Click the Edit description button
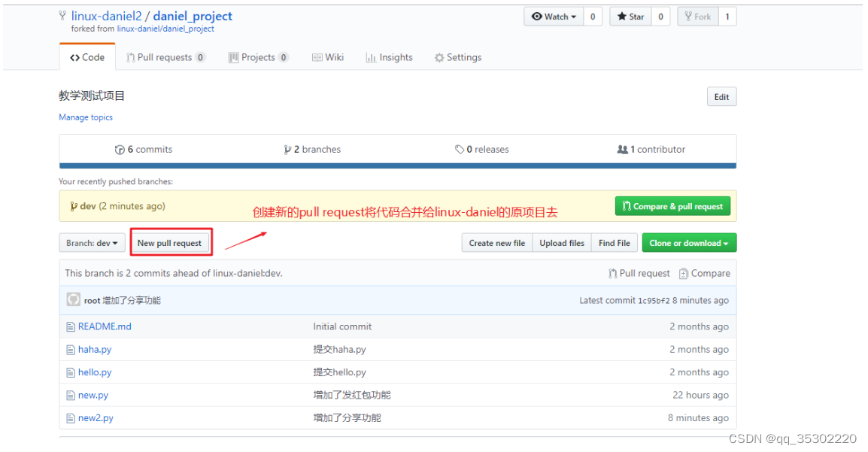The height and width of the screenshot is (452, 868). [x=721, y=97]
